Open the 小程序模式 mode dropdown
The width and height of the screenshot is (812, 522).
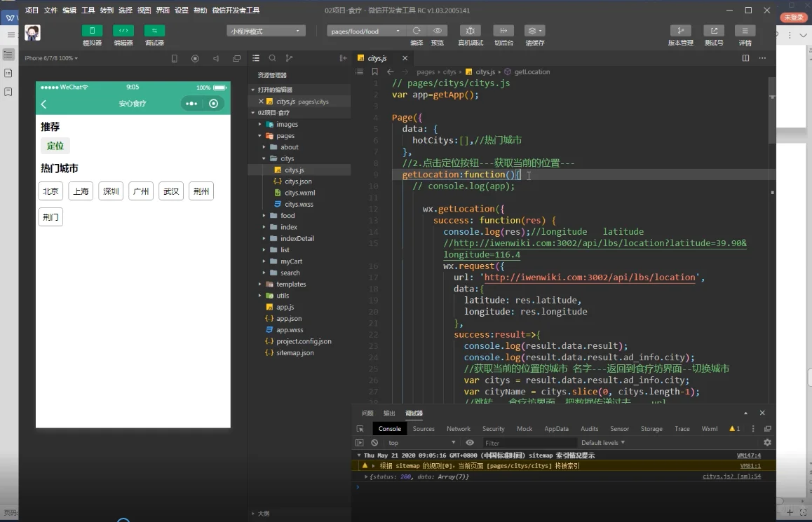point(266,31)
